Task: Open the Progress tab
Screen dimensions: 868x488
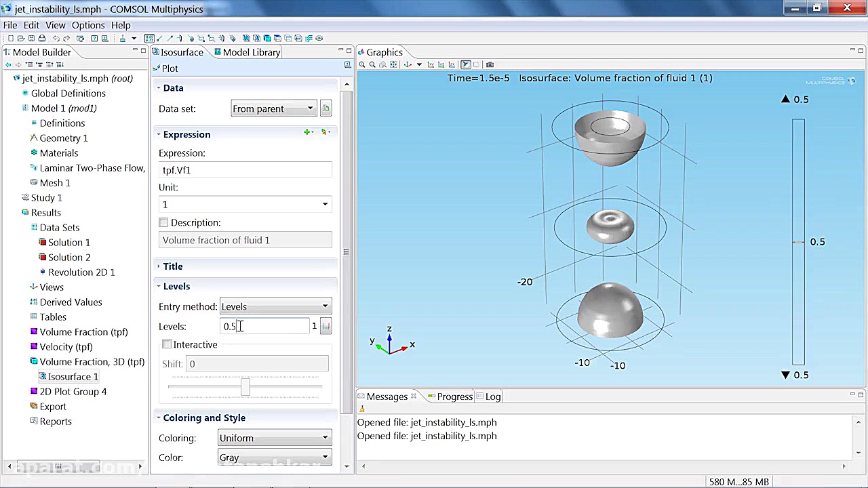Action: pyautogui.click(x=454, y=396)
